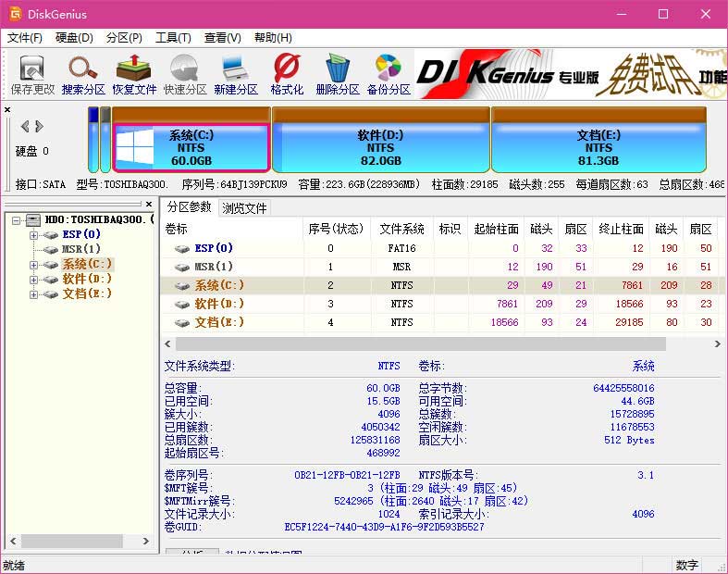Image resolution: width=728 pixels, height=574 pixels.
Task: Click the Quick Partition (快速分区) icon
Action: (x=185, y=74)
